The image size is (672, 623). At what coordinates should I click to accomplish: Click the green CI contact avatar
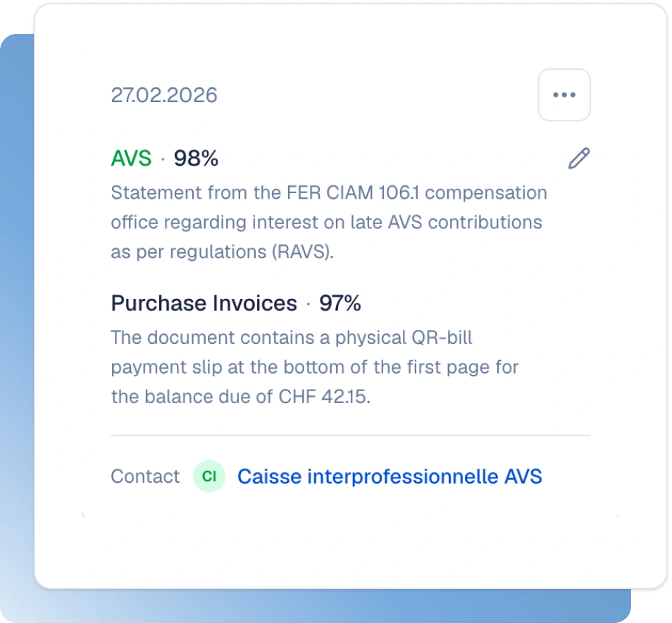tap(209, 476)
